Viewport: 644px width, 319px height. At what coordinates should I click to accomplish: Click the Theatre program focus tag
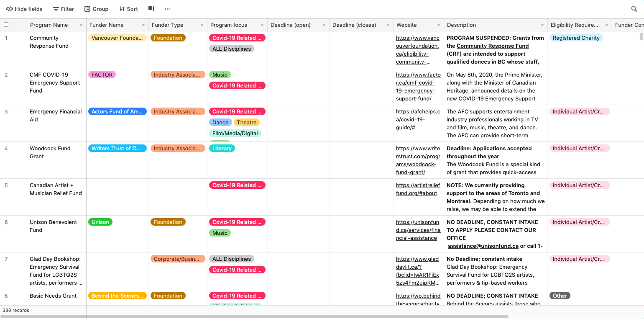247,122
